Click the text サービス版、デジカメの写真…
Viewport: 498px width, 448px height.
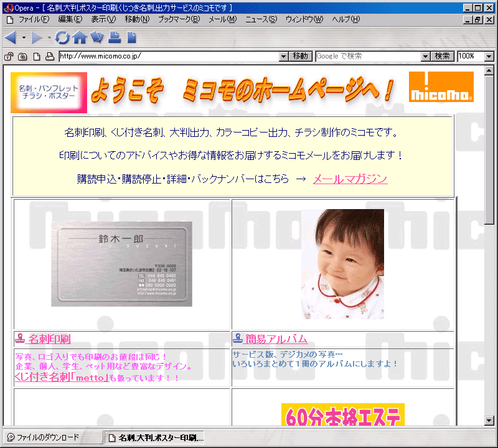tap(288, 354)
